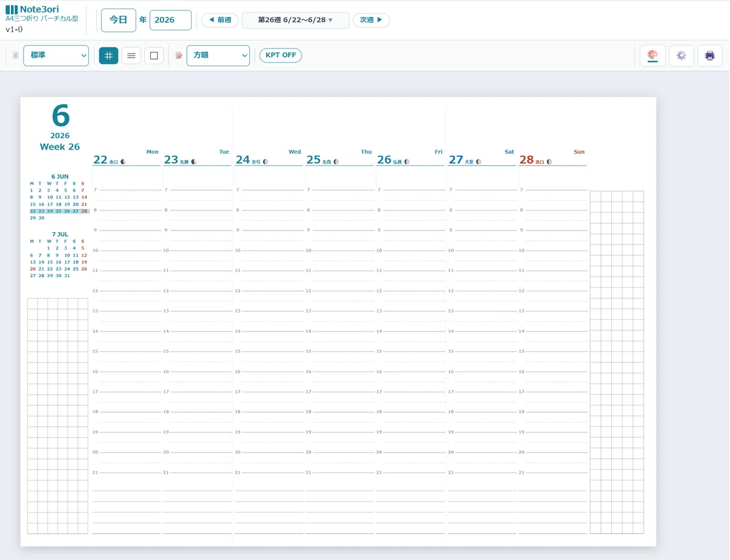Click the moon phase icon for Friday 26

tap(407, 162)
